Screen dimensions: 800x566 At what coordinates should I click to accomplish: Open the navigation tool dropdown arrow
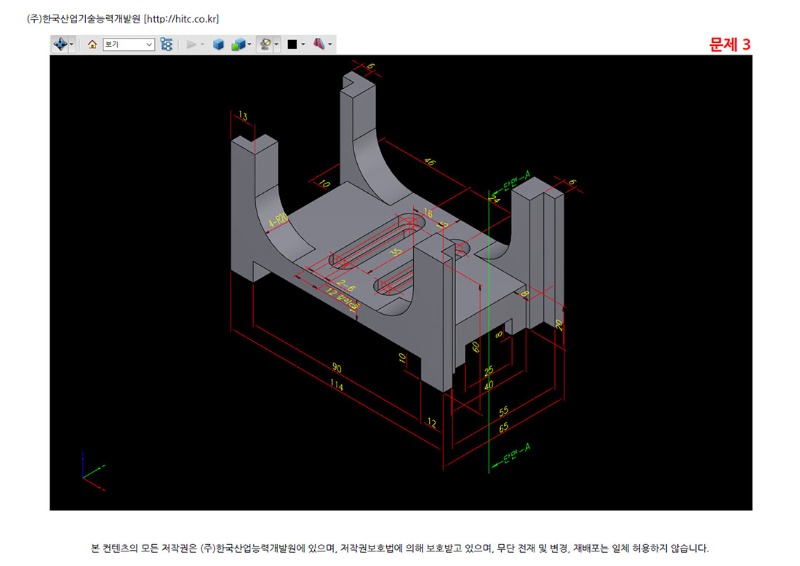point(71,44)
